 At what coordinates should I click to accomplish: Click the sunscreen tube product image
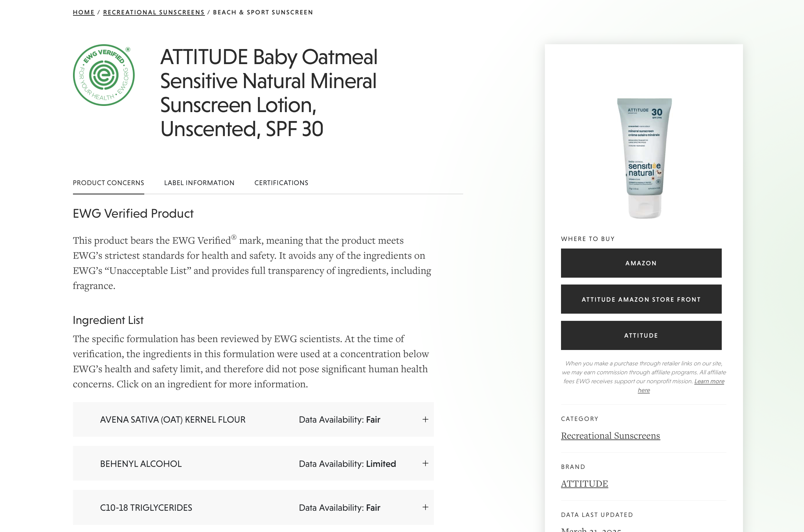coord(644,158)
